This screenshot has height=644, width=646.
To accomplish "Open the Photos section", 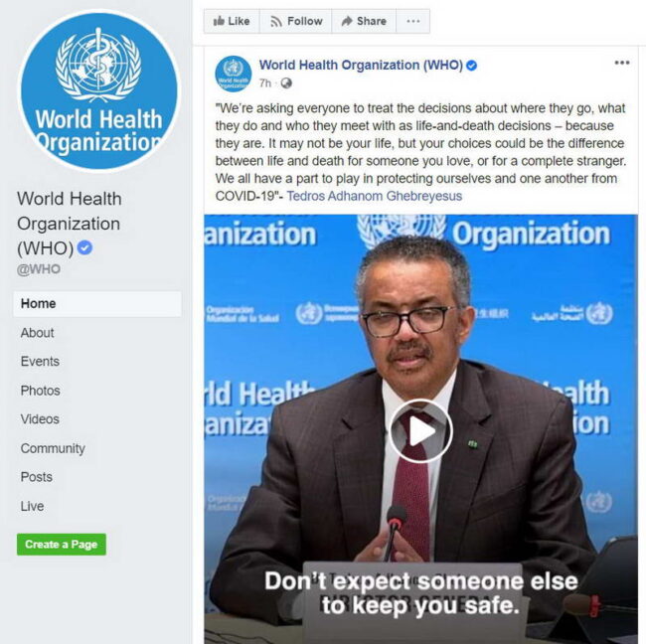I will pos(41,391).
